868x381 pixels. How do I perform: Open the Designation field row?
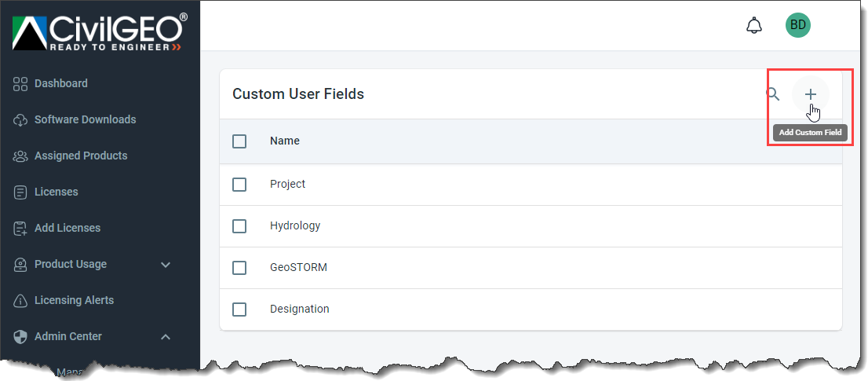tap(531, 310)
